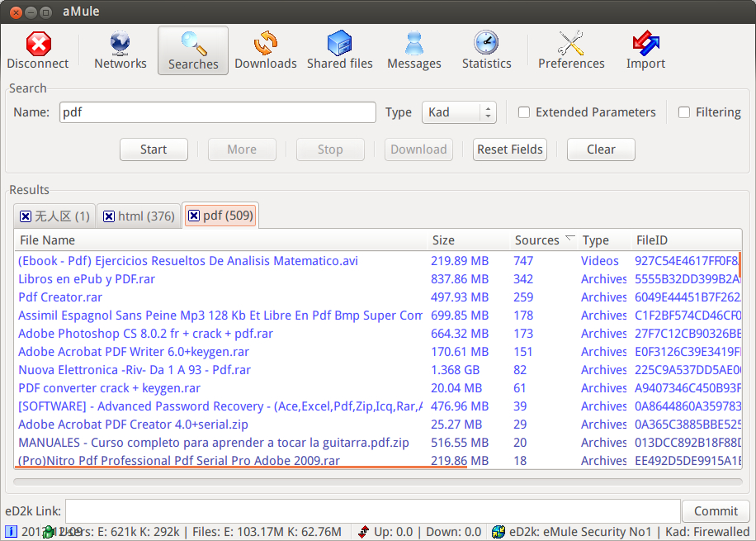Open the Messages view
756x541 pixels.
414,50
